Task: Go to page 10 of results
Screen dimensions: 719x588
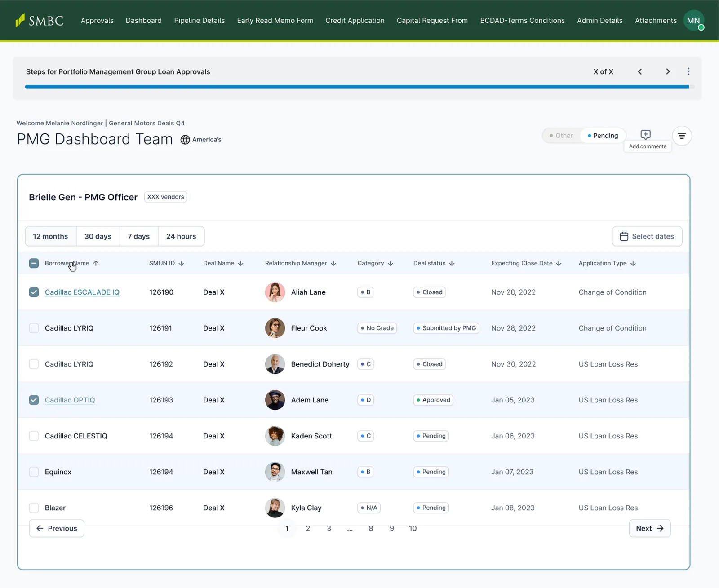Action: (413, 528)
